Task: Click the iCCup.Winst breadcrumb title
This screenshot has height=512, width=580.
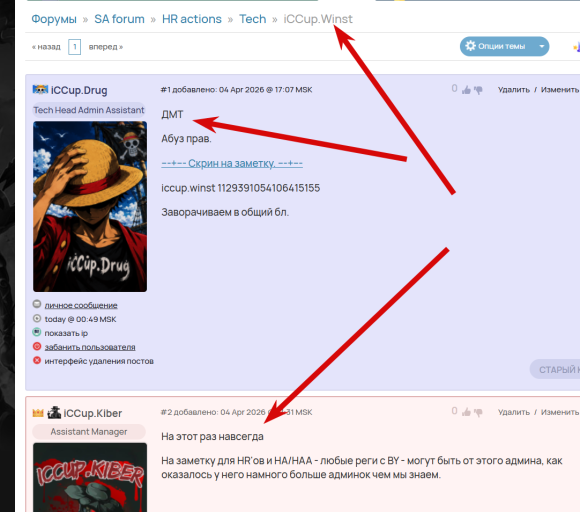Action: tap(318, 19)
